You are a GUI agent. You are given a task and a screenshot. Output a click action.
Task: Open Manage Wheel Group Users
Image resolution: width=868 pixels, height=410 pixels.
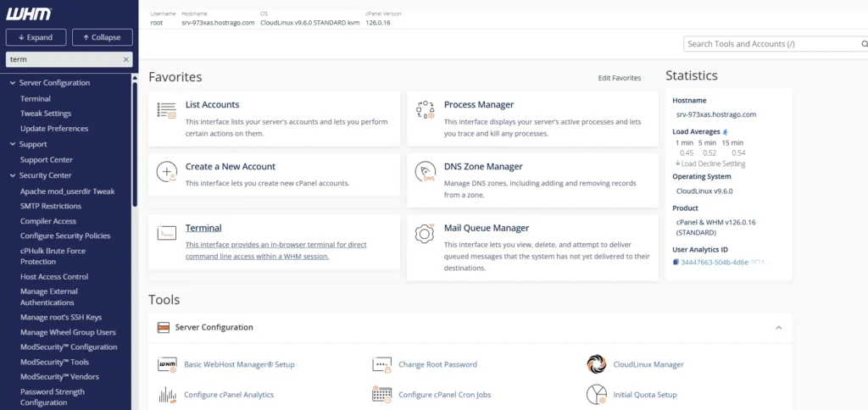coord(68,333)
